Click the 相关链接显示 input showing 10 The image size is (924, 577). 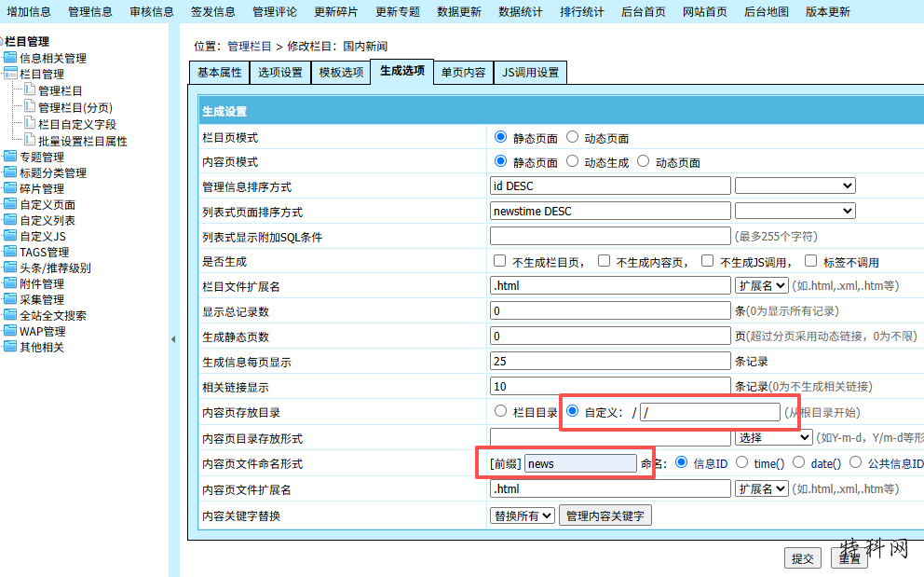pyautogui.click(x=610, y=387)
